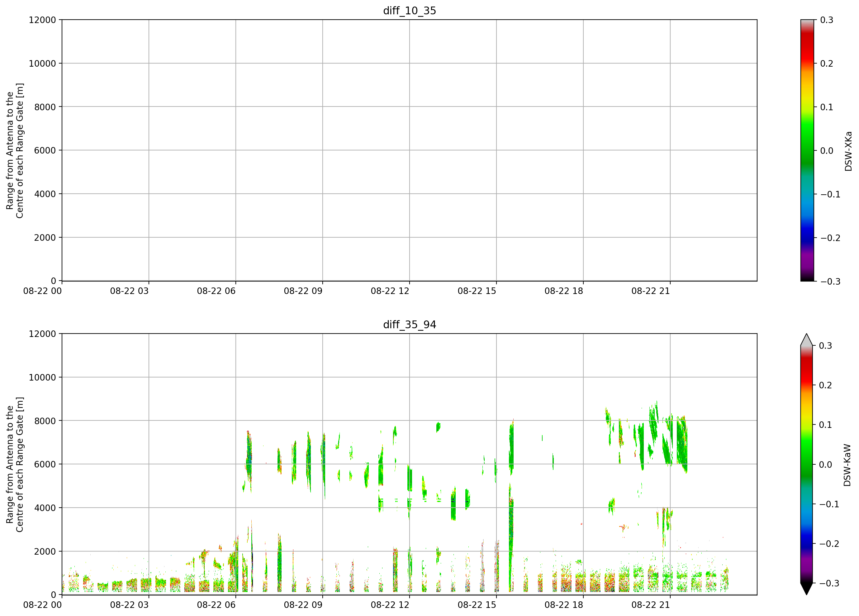
Task: Click the 08-22 18 x-tick under diff_35_94
Action: (x=564, y=605)
